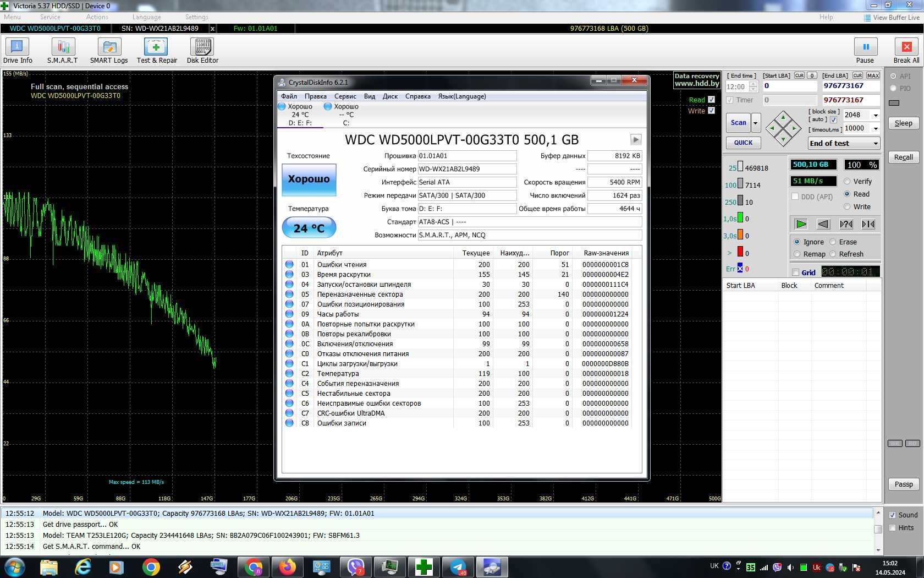Open the block size 2048 dropdown

(875, 115)
